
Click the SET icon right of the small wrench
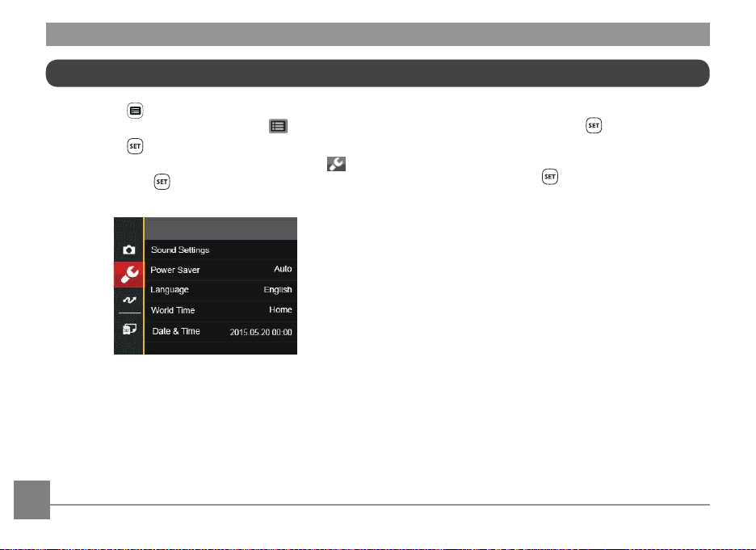tap(550, 176)
